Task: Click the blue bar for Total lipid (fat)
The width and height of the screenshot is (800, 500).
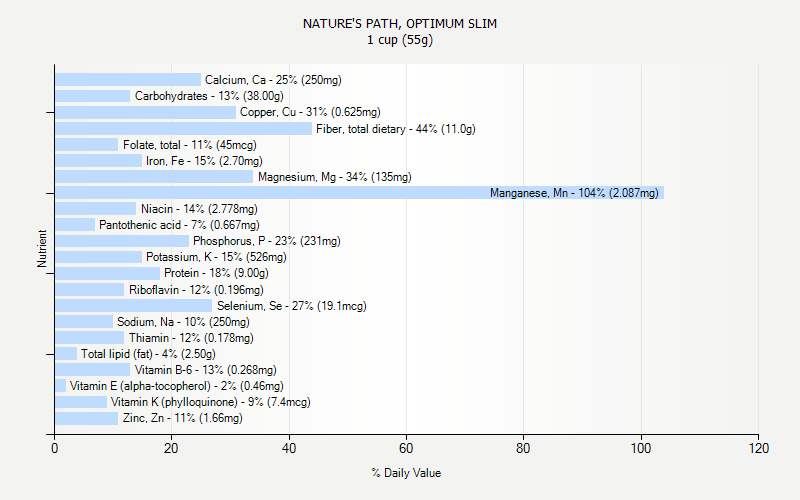Action: (66, 354)
